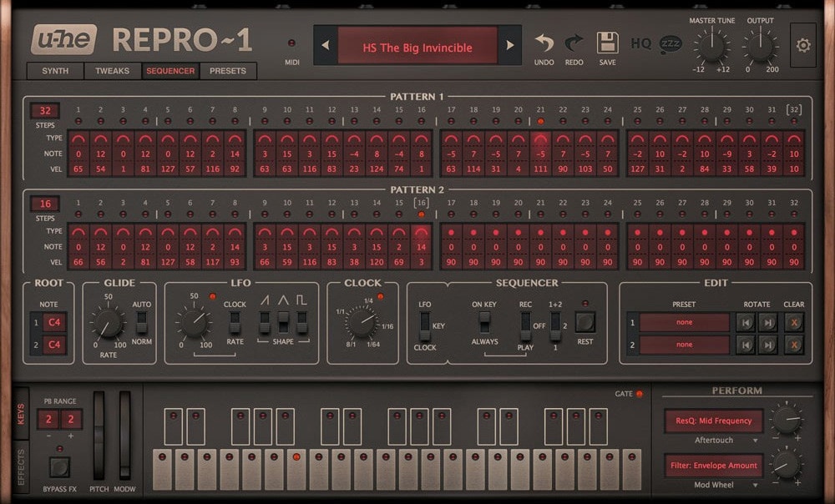Viewport: 835px width, 504px height.
Task: Click the MIDI activity indicator light
Action: click(291, 43)
